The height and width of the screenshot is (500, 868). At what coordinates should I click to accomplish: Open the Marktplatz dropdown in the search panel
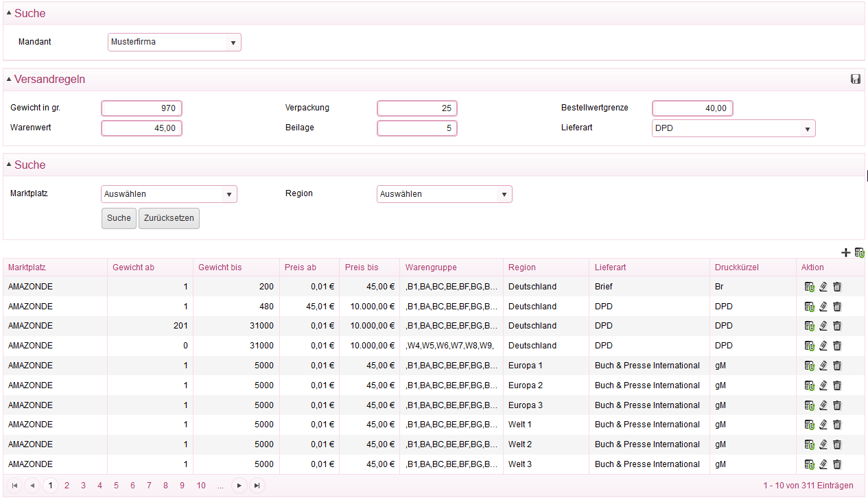click(169, 194)
